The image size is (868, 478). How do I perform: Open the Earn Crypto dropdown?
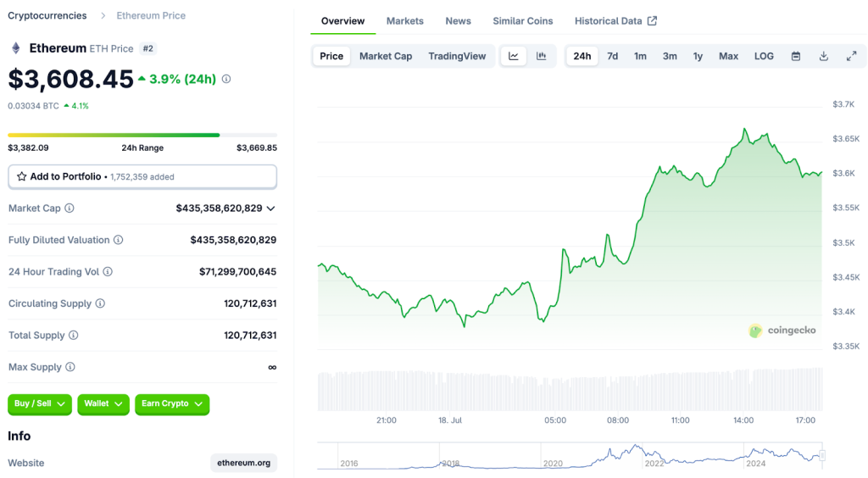(172, 404)
